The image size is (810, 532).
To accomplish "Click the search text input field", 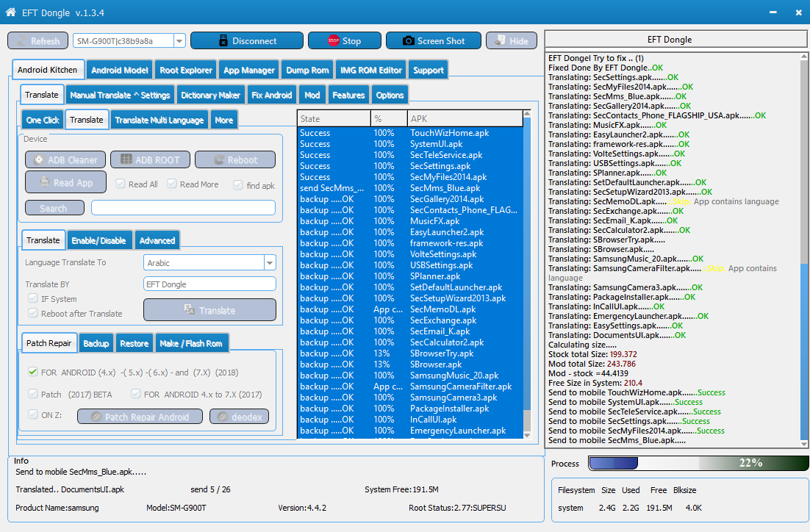I will tap(183, 208).
